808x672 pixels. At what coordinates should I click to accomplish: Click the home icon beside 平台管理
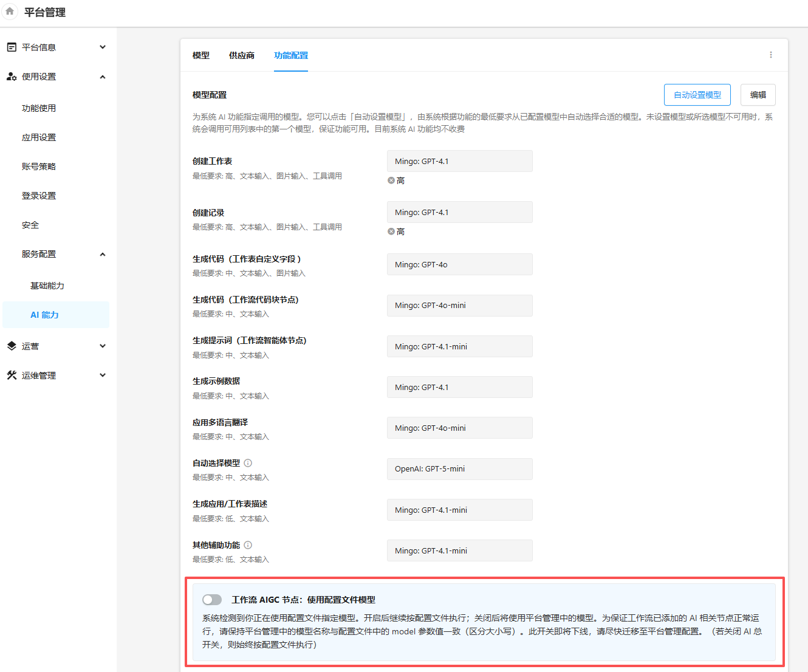10,12
